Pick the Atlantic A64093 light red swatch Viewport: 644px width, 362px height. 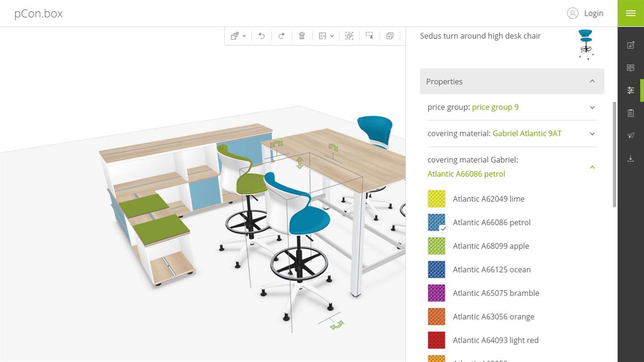click(436, 340)
